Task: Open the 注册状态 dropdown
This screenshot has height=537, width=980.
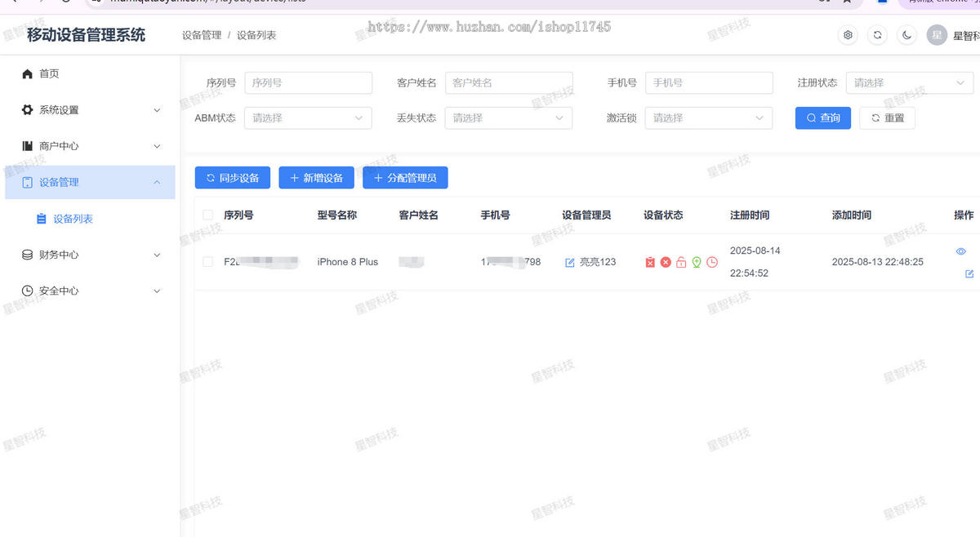Action: click(x=910, y=82)
